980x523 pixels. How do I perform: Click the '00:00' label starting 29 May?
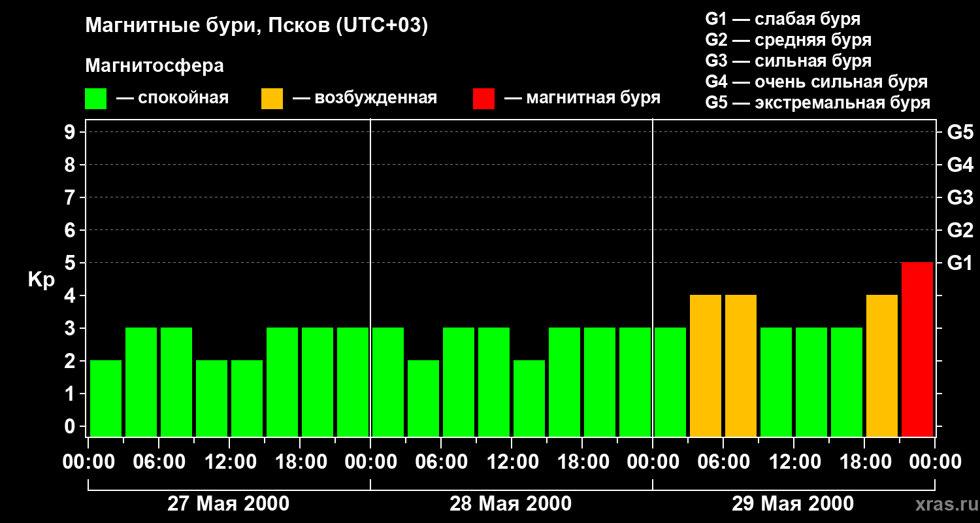pyautogui.click(x=653, y=462)
